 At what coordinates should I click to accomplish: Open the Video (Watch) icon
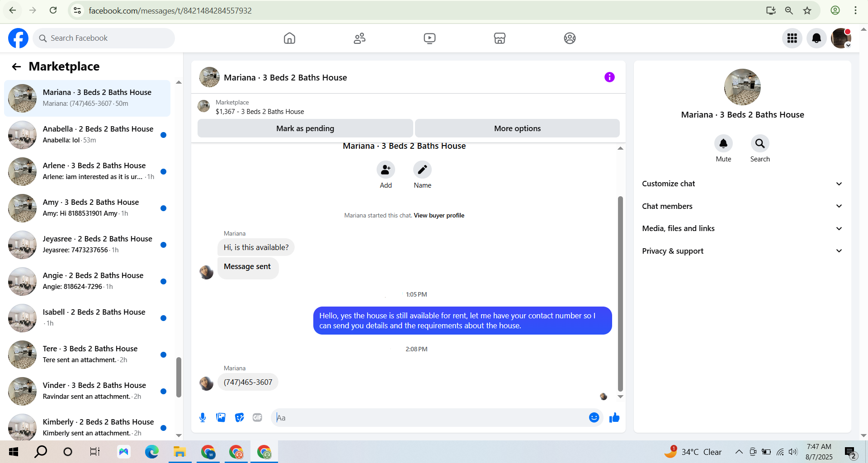pos(429,38)
